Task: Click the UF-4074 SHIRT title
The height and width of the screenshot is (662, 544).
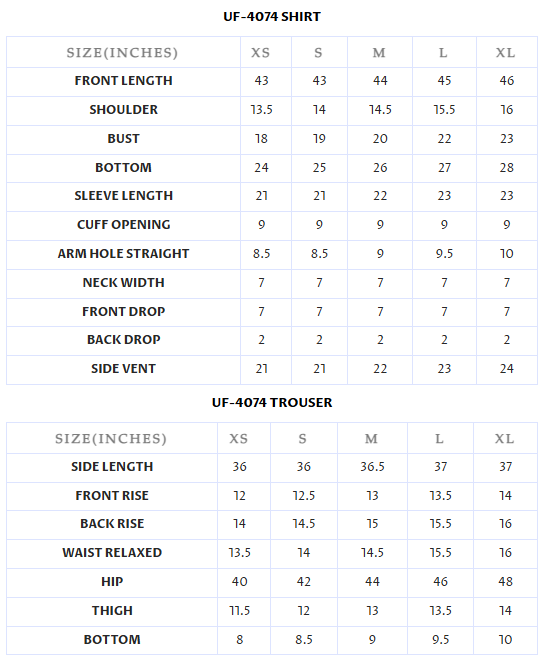Action: pyautogui.click(x=272, y=17)
